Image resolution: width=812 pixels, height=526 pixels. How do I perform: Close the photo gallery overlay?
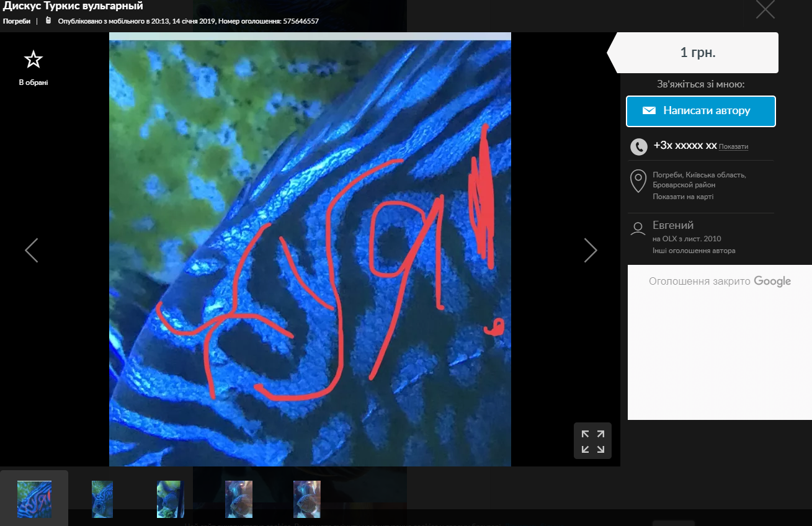click(x=765, y=9)
